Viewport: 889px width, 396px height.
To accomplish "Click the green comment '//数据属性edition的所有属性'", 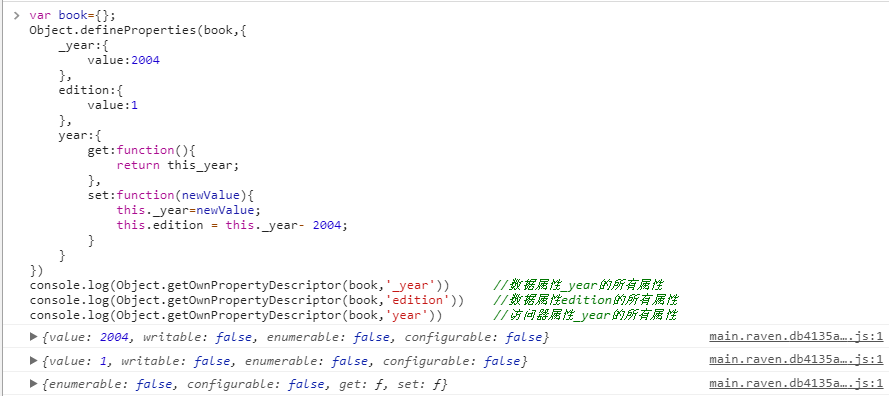I will (x=586, y=300).
